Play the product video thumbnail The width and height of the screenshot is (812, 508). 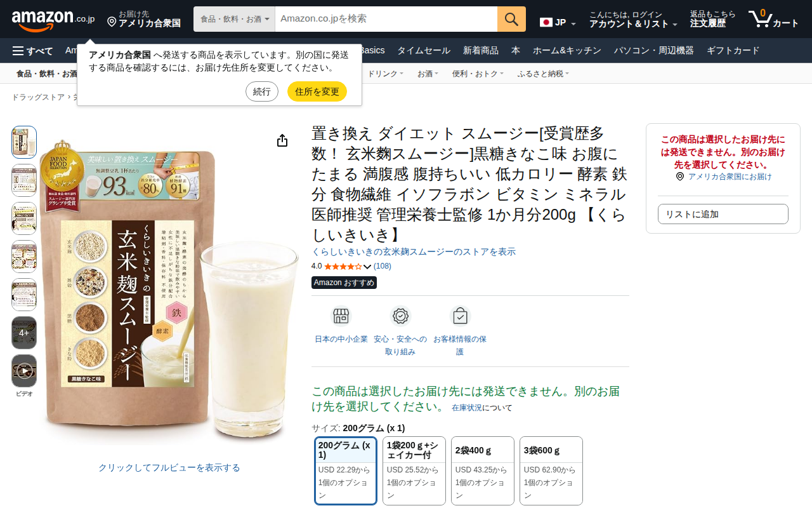pos(24,371)
